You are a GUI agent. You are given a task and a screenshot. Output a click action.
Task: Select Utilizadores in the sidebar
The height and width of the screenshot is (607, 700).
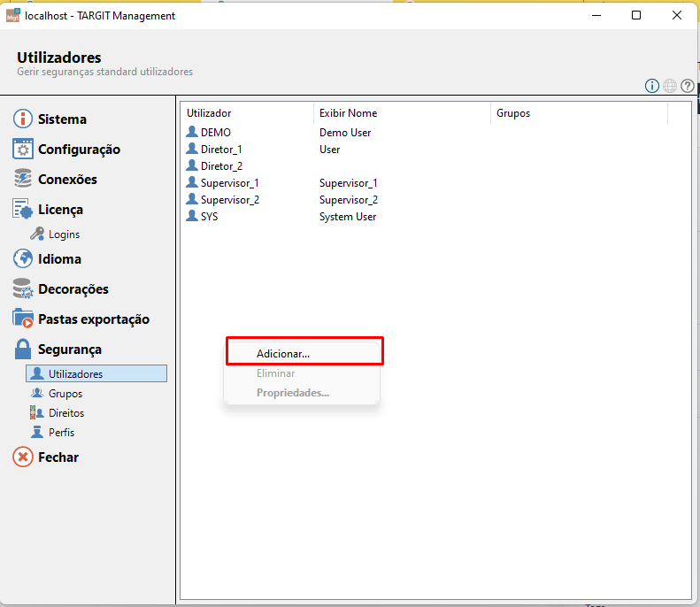[96, 373]
